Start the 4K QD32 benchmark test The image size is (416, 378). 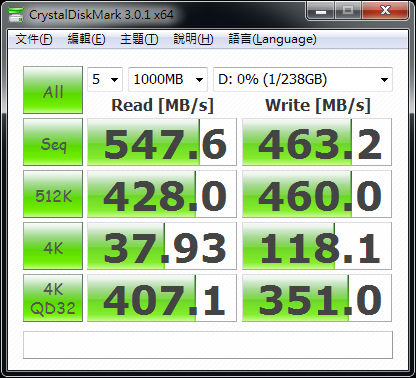click(x=53, y=298)
